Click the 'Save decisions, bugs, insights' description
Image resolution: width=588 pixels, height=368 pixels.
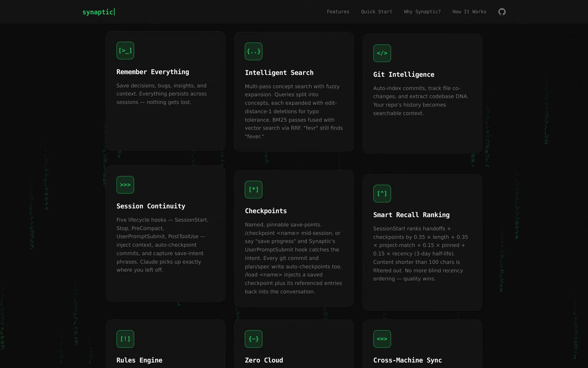point(162,94)
